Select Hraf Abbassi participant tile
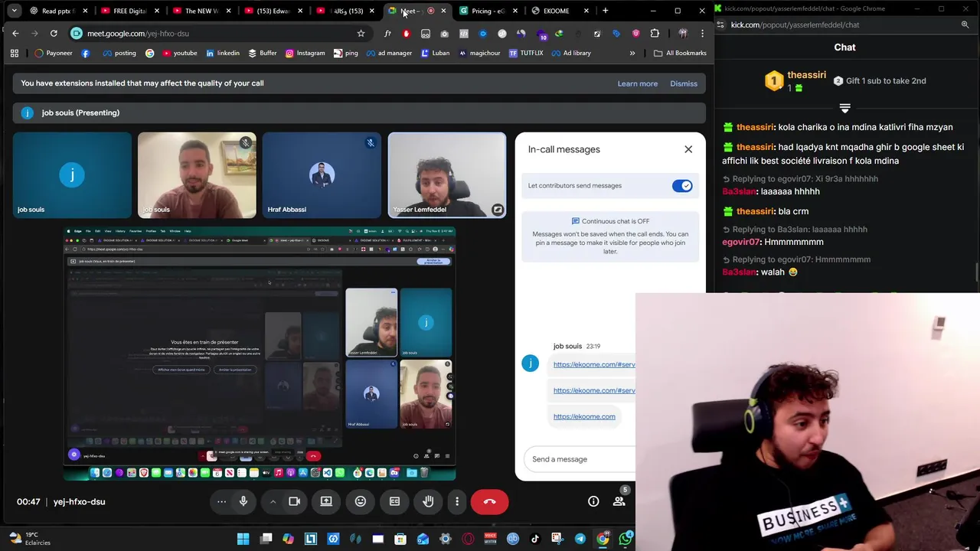Viewport: 980px width, 551px height. tap(322, 175)
